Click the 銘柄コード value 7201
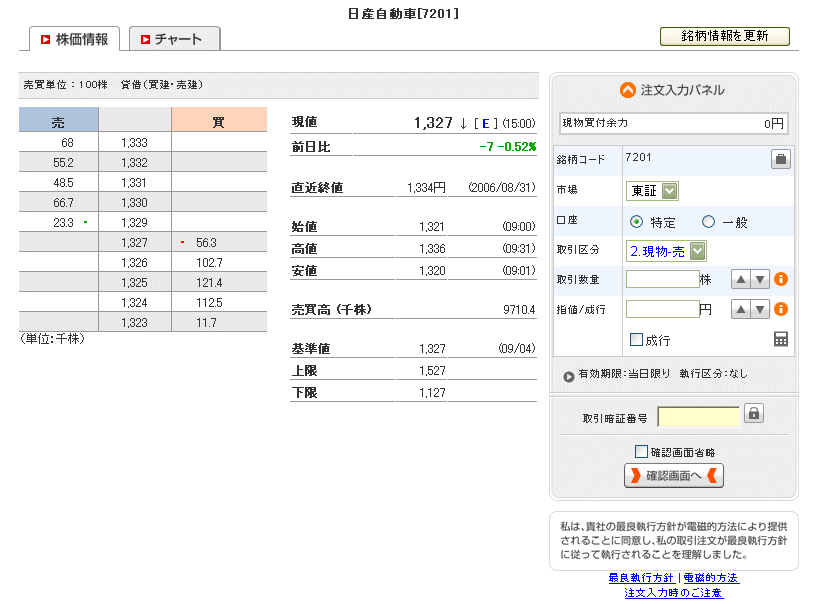This screenshot has width=820, height=604. point(638,157)
